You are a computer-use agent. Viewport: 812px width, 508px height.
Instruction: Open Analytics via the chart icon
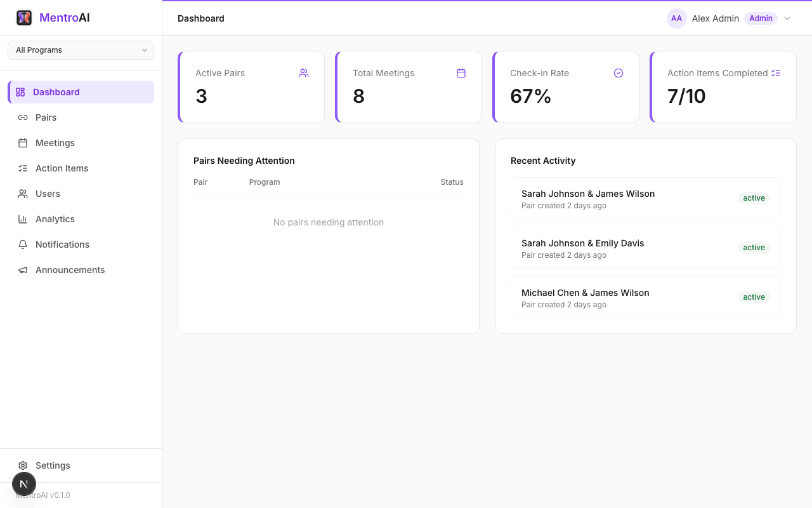coord(23,219)
